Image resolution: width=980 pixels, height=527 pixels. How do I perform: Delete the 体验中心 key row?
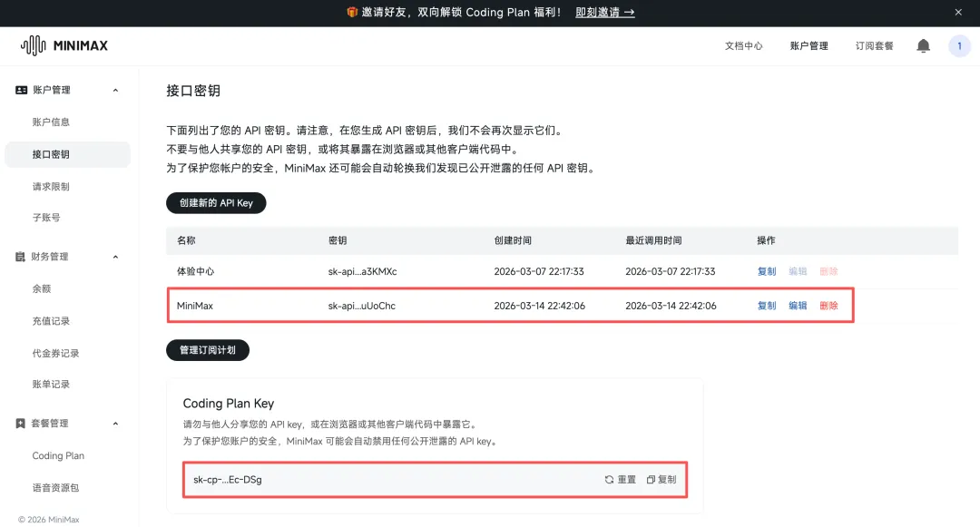point(828,271)
